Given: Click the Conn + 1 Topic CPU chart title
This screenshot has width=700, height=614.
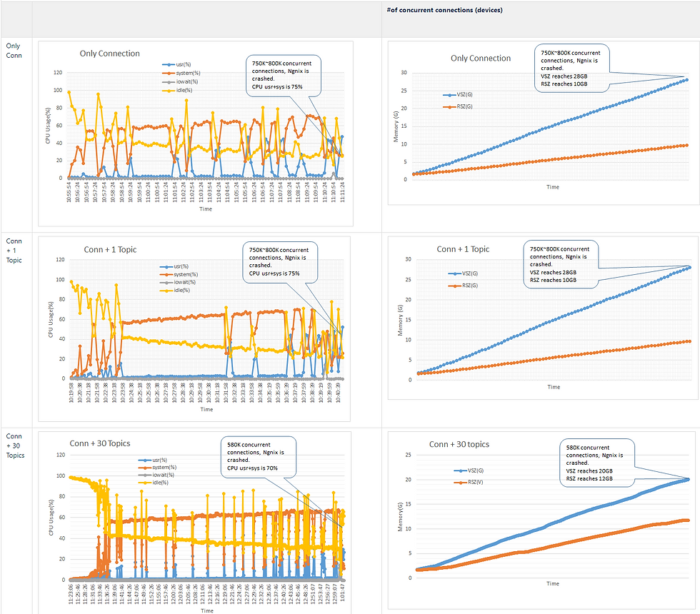Looking at the screenshot, I should pyautogui.click(x=110, y=250).
